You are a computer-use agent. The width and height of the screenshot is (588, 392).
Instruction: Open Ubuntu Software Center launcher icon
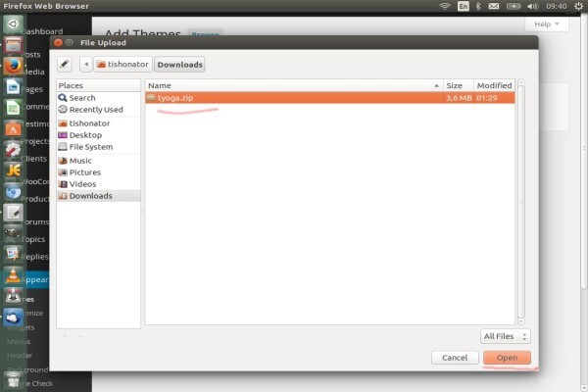pyautogui.click(x=13, y=129)
